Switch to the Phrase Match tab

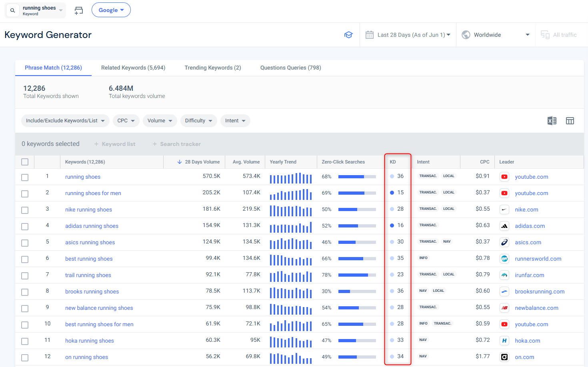53,68
